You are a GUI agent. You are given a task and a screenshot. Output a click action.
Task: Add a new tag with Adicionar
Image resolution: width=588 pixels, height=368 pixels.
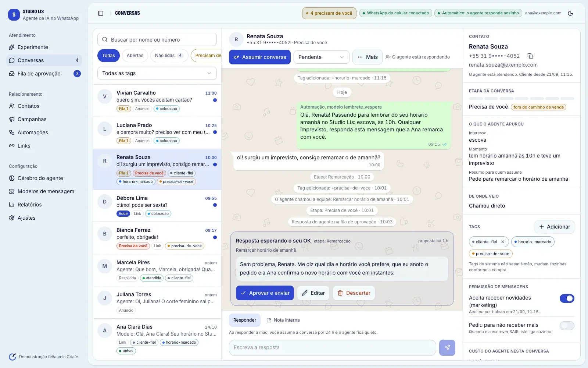555,227
